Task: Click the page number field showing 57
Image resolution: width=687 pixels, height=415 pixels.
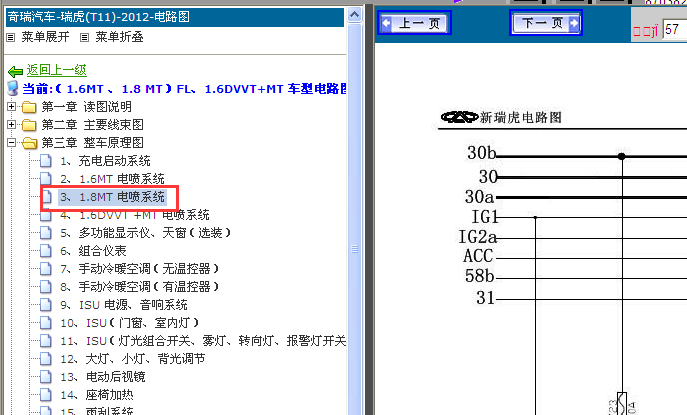Action: [675, 30]
